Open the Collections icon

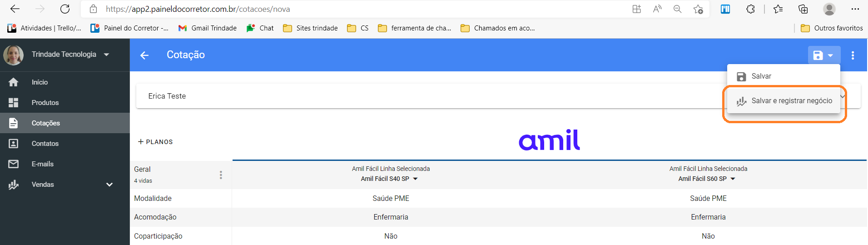click(x=803, y=9)
